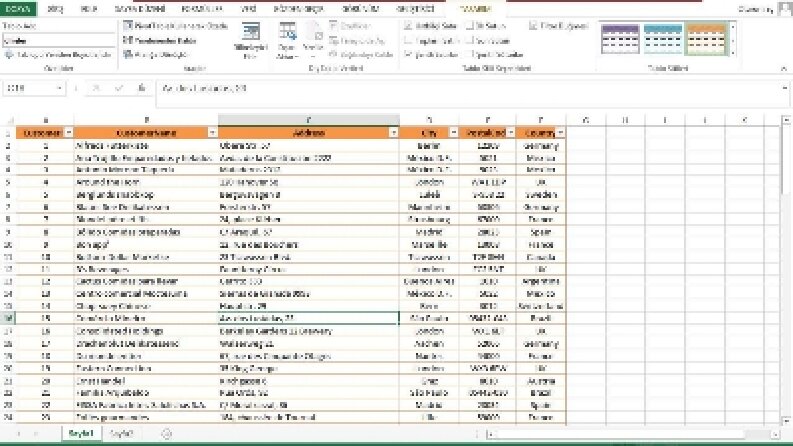This screenshot has height=446, width=793.
Task: Go to next sheet with right nav arrow
Action: [36, 433]
